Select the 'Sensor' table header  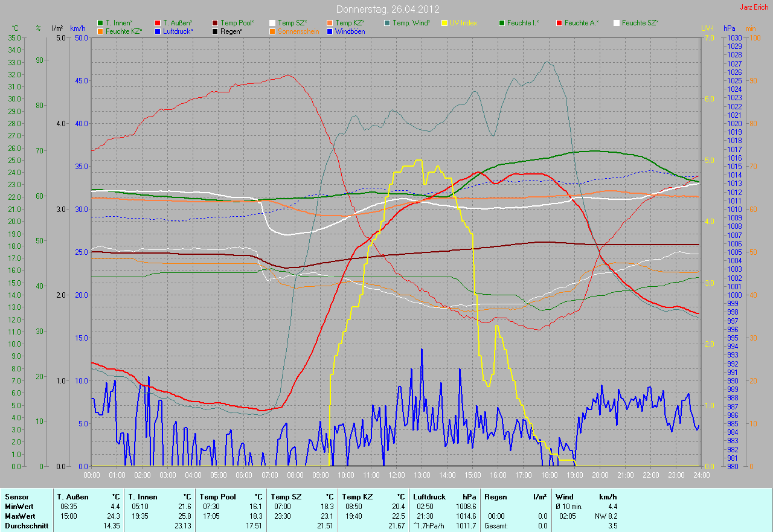point(16,497)
